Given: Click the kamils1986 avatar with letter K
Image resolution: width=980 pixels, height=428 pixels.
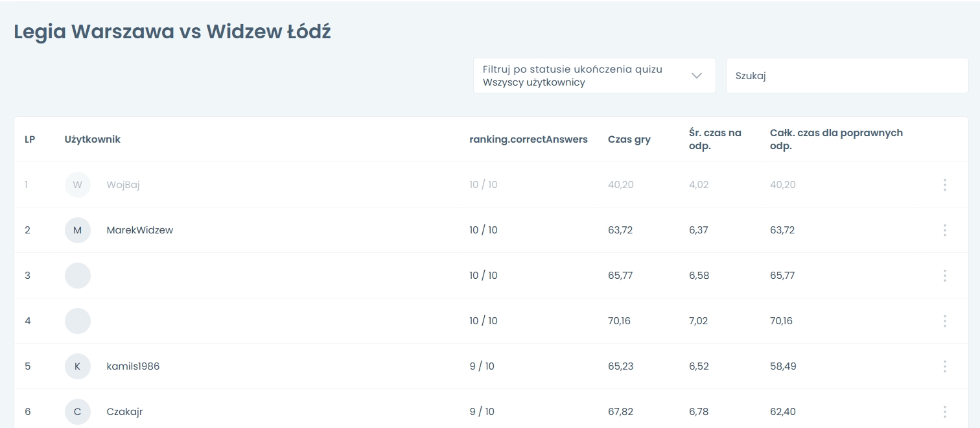Looking at the screenshot, I should [78, 366].
